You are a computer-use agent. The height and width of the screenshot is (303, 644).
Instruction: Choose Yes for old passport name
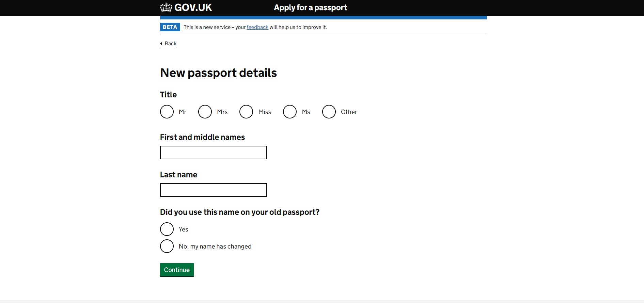coord(167,229)
